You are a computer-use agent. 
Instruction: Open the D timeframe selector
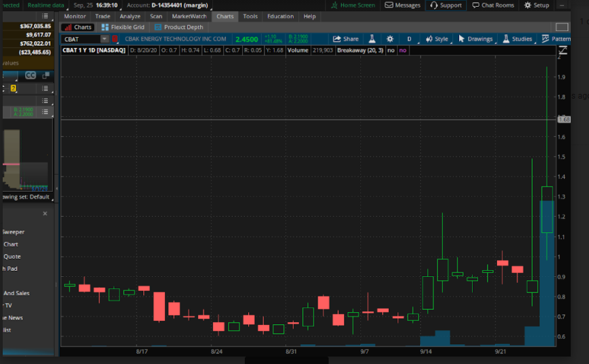409,39
